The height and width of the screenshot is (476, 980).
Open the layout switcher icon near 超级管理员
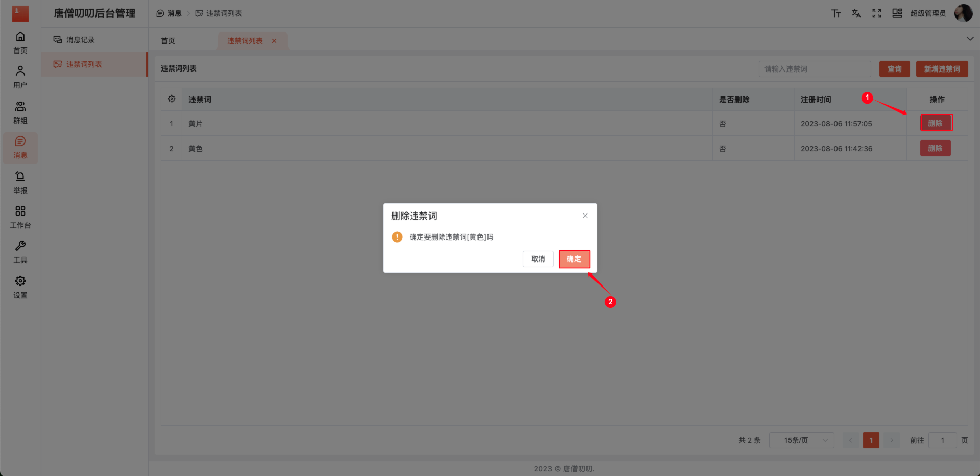click(x=897, y=13)
